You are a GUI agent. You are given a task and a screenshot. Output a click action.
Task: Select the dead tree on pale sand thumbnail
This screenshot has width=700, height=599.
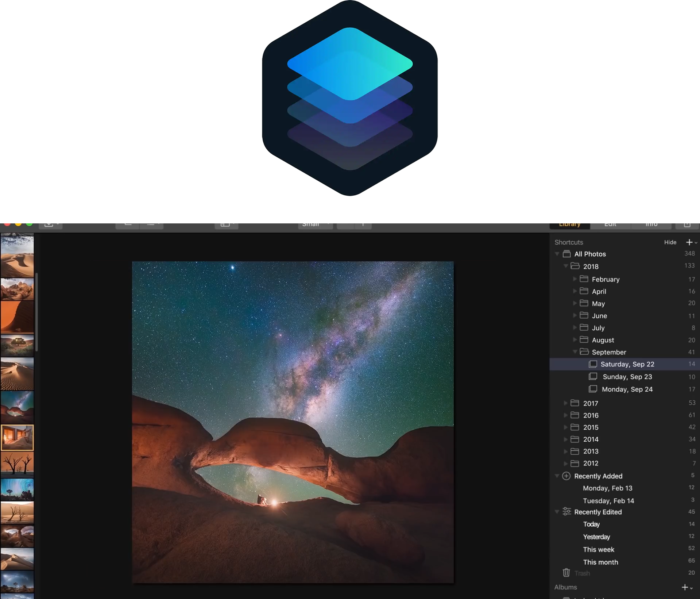[17, 512]
